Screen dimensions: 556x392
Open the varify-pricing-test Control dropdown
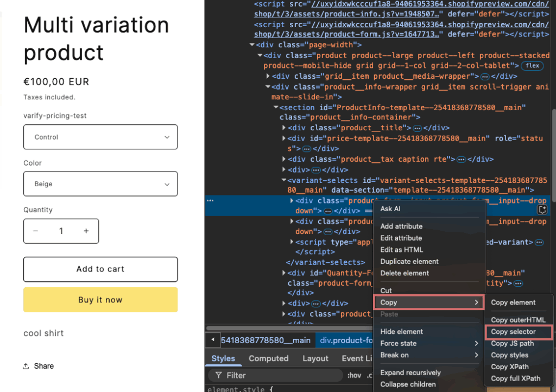tap(100, 137)
